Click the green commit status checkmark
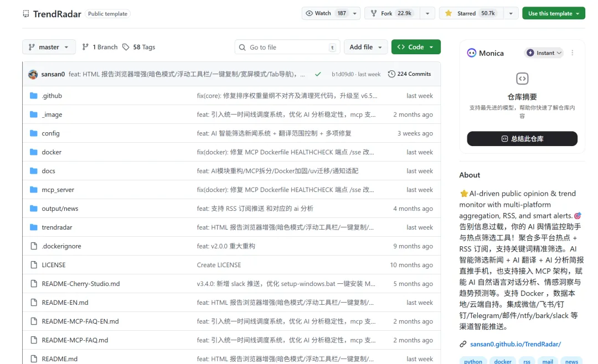Screen dimensions: 598x364 [318, 74]
